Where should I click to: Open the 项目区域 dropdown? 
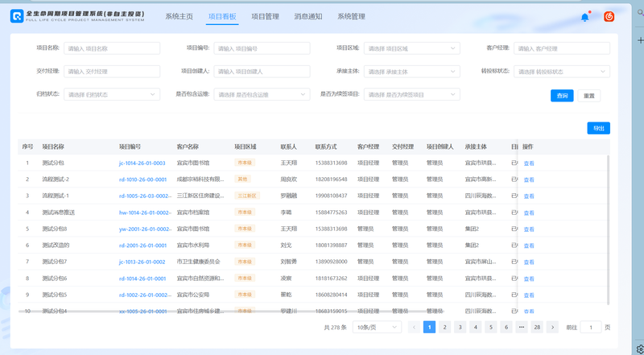pos(411,48)
